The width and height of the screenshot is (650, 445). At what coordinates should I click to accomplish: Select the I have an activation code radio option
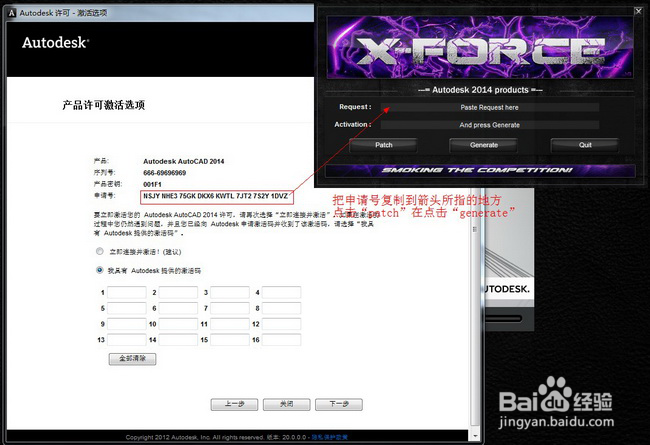coord(99,270)
